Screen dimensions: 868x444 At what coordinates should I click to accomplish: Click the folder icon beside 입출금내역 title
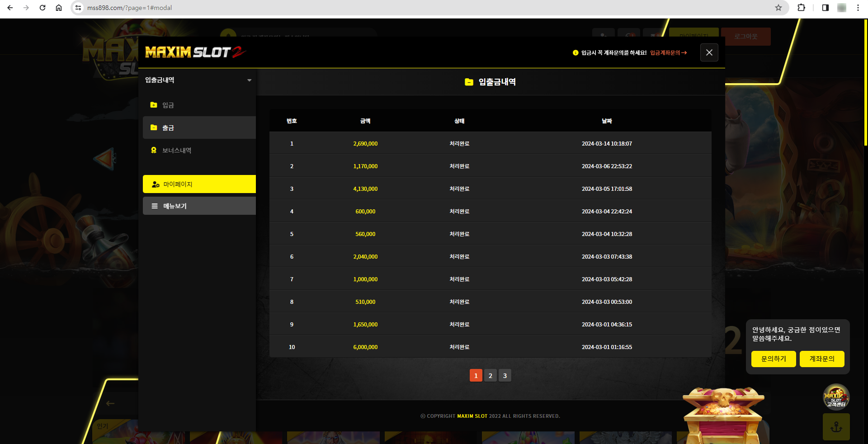coord(469,82)
